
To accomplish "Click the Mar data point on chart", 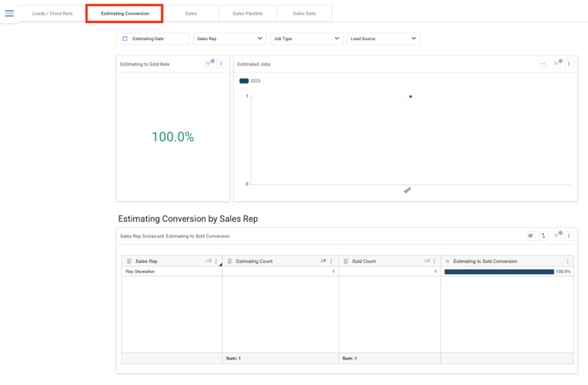I will (x=410, y=96).
